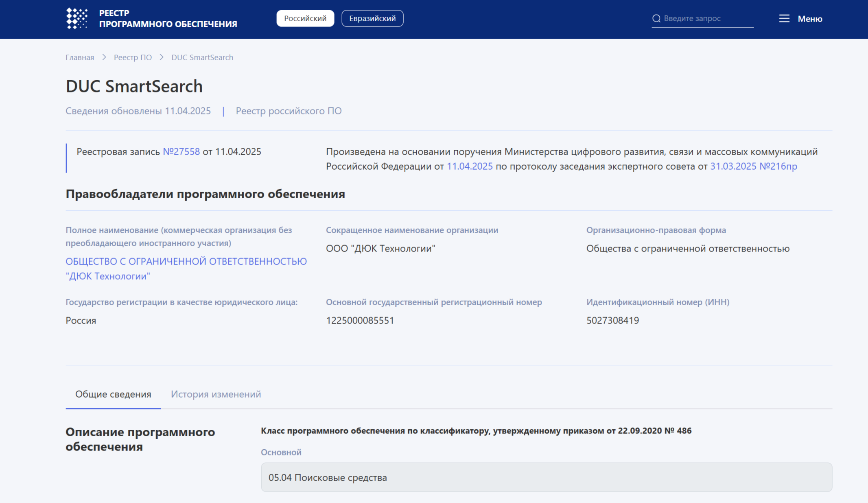Switch to История изменений tab
Screen dimensions: 868x503
(216, 394)
